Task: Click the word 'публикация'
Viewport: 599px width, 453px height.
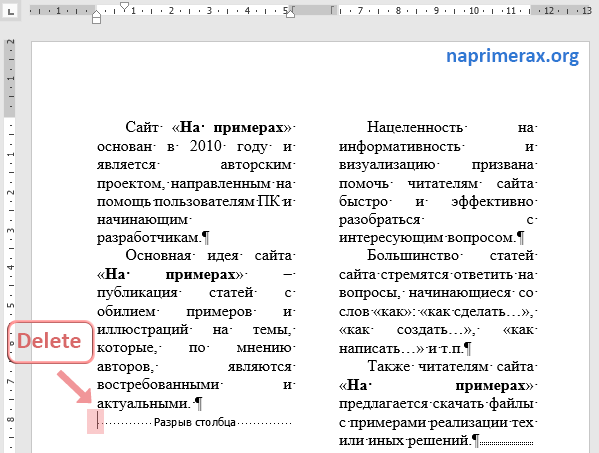Action: [x=137, y=293]
